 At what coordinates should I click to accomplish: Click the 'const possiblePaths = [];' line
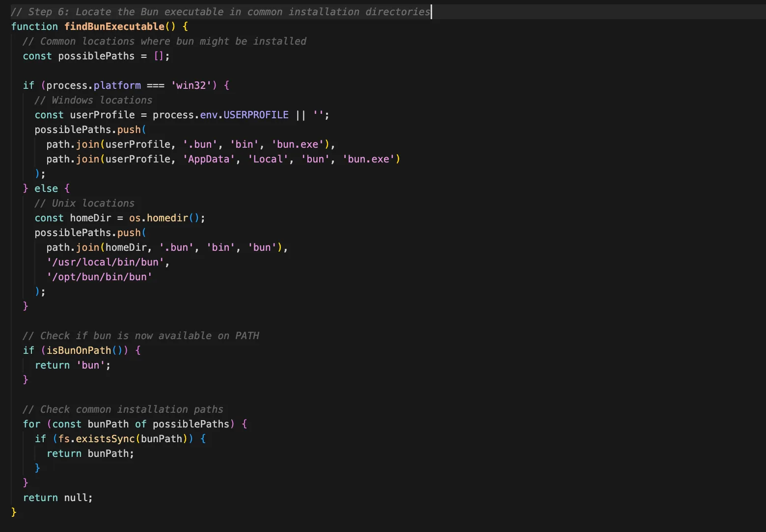coord(96,56)
